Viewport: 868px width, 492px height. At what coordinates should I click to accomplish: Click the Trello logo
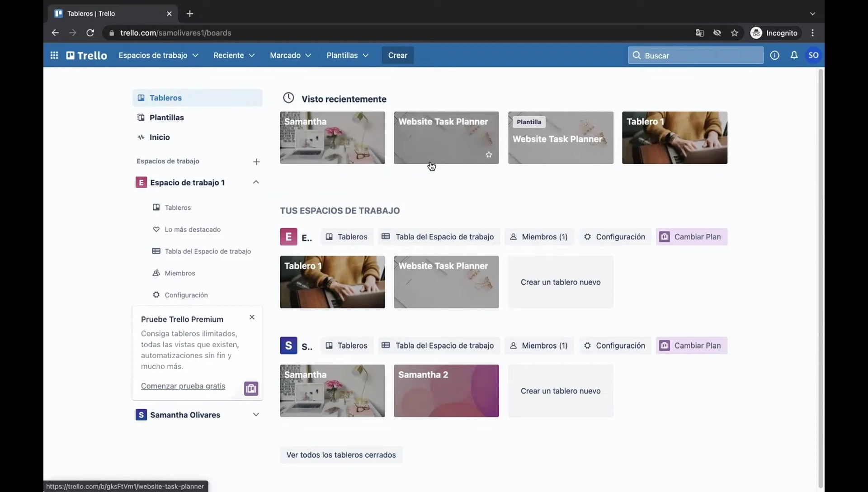(87, 55)
